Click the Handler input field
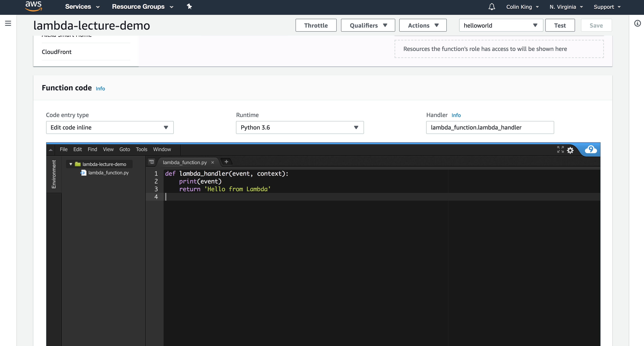This screenshot has height=346, width=644. [x=490, y=127]
